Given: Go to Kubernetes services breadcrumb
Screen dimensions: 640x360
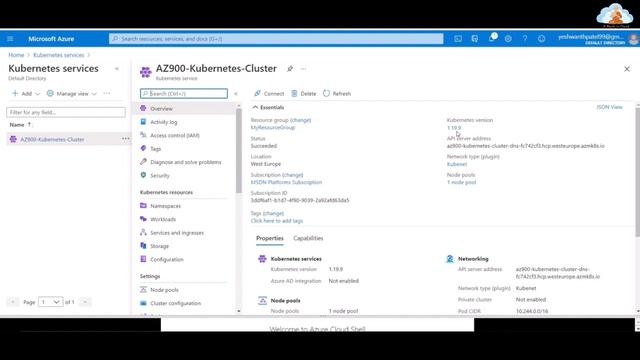Looking at the screenshot, I should point(59,55).
